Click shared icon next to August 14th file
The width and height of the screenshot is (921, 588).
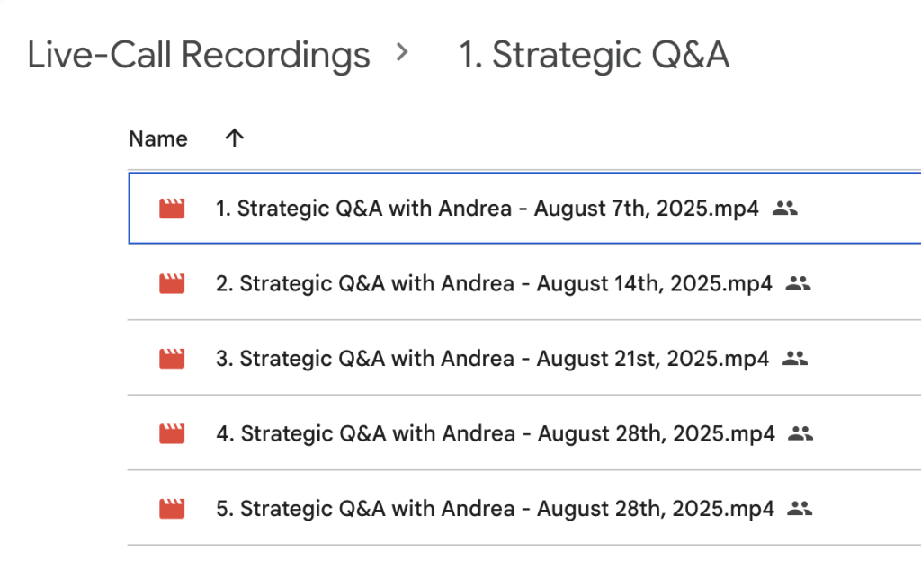(799, 284)
